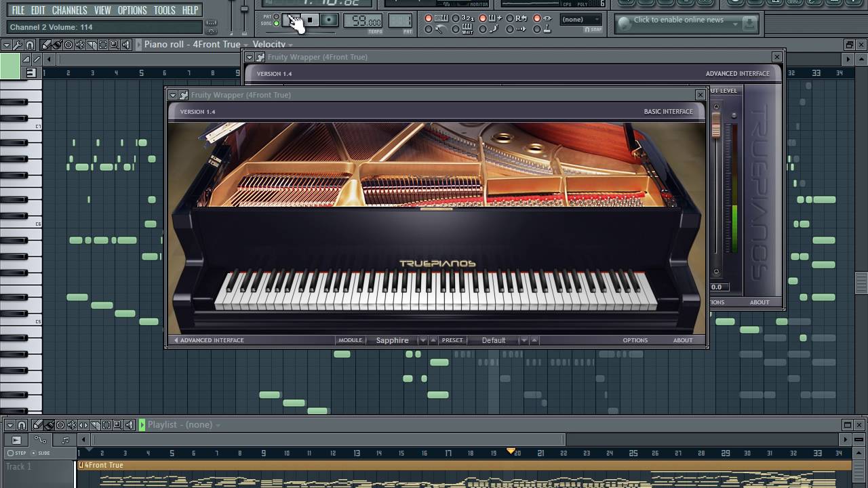
Task: Open the VIEW menu
Action: [102, 10]
